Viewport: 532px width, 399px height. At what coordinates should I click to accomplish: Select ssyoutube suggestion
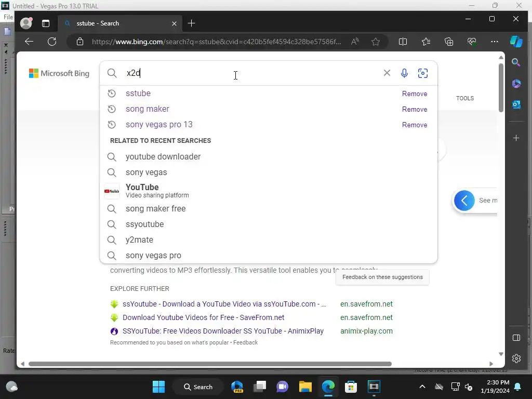[x=269, y=224]
